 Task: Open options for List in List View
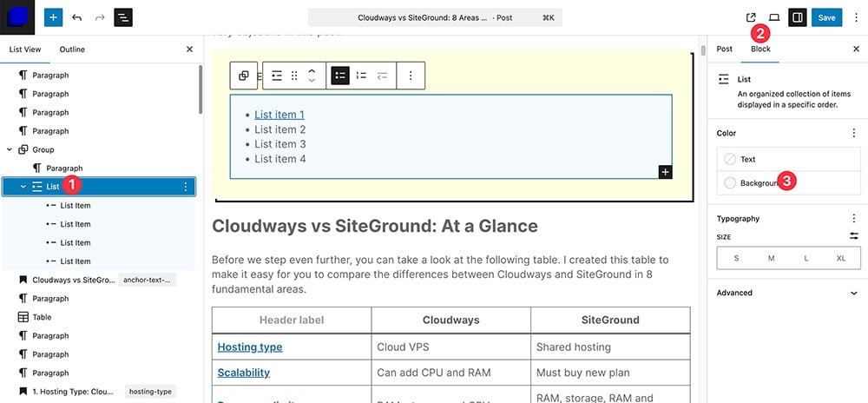click(186, 187)
